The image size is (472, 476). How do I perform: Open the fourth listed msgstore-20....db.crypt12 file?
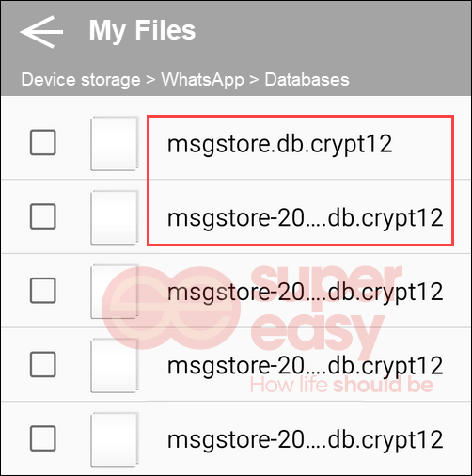pos(306,366)
